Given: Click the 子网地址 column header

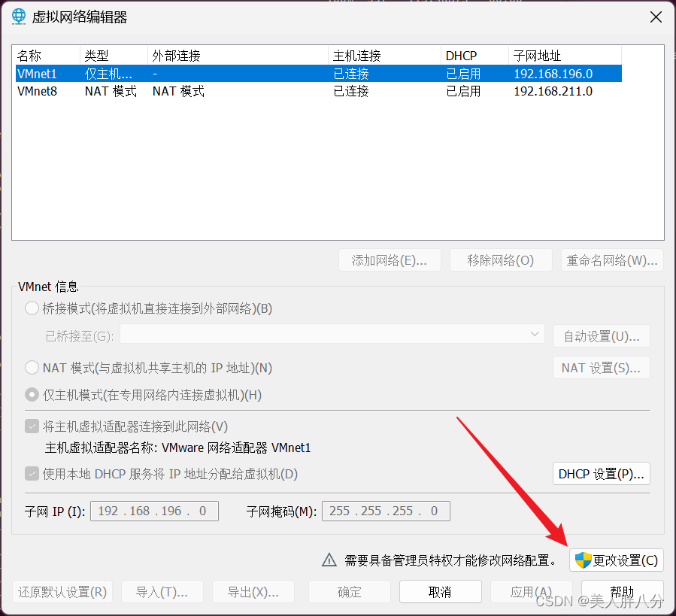Looking at the screenshot, I should pyautogui.click(x=565, y=56).
